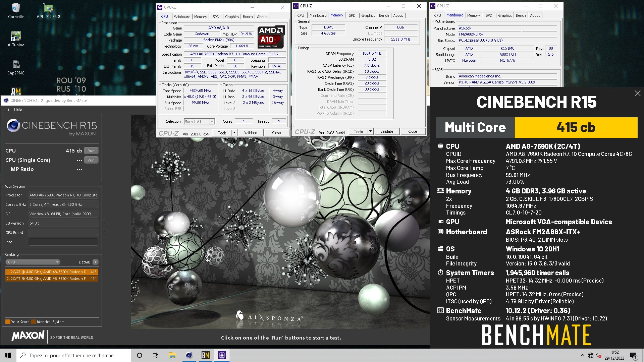Close the BenchMate result panel
Screen dimensions: 644x362
coord(637,93)
